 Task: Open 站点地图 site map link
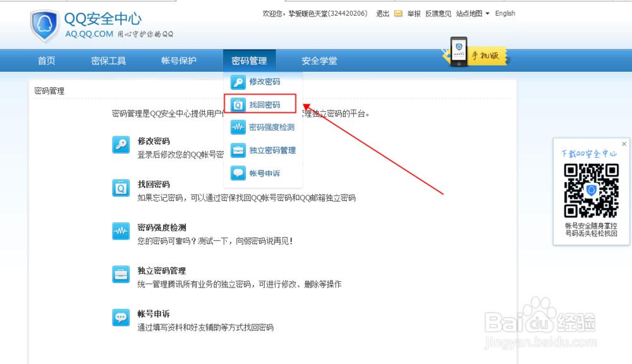click(x=469, y=14)
